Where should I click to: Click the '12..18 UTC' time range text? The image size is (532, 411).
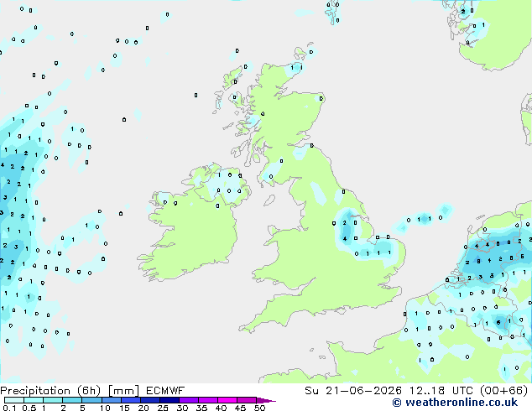click(x=441, y=391)
